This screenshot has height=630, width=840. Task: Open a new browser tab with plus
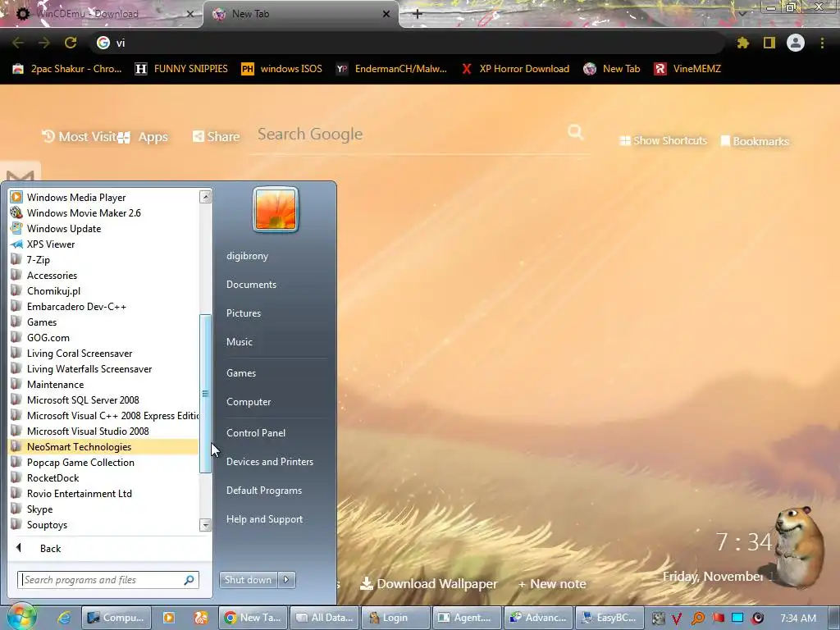(x=418, y=14)
